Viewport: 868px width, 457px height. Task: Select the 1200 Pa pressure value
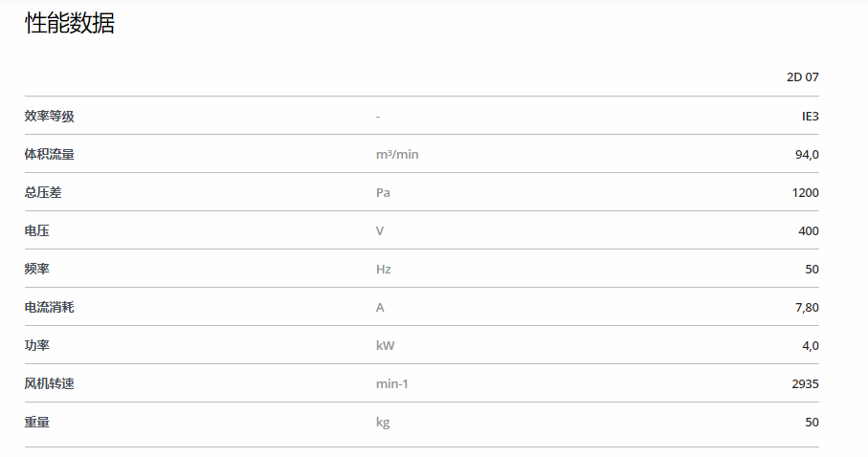805,192
